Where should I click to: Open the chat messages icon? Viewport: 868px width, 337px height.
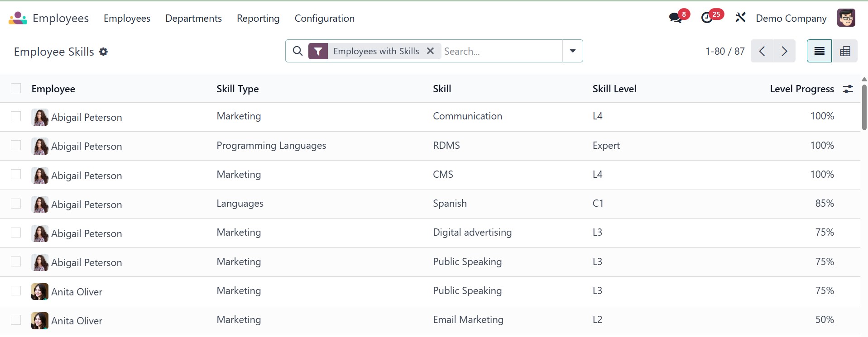(676, 18)
